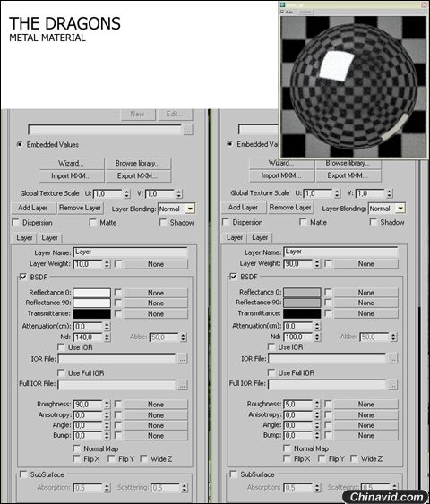430x504 pixels.
Task: Enable Dispersion in the left panel
Action: [15, 223]
